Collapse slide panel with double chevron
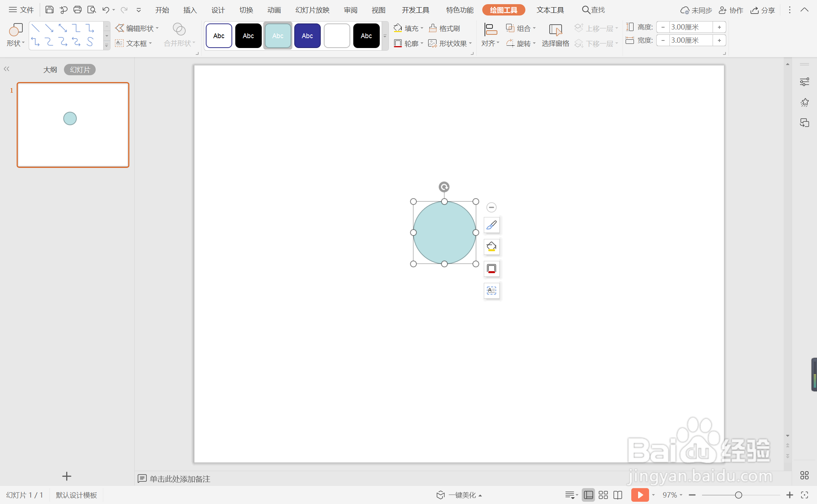 point(6,69)
